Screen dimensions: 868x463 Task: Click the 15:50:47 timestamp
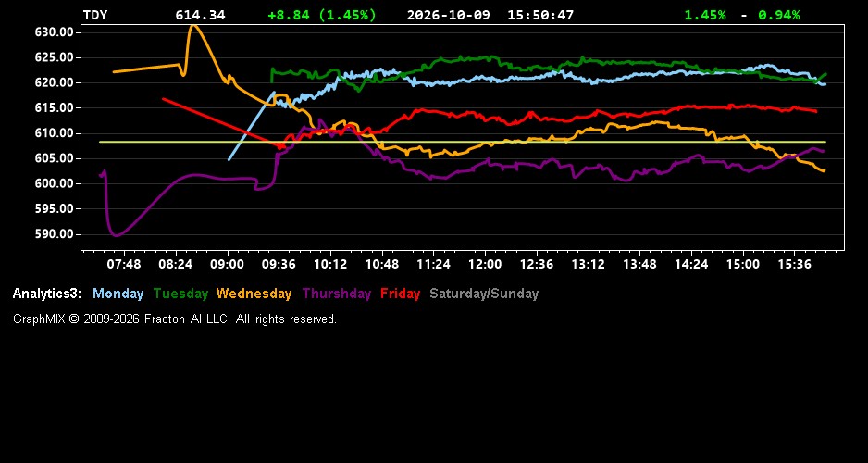540,15
